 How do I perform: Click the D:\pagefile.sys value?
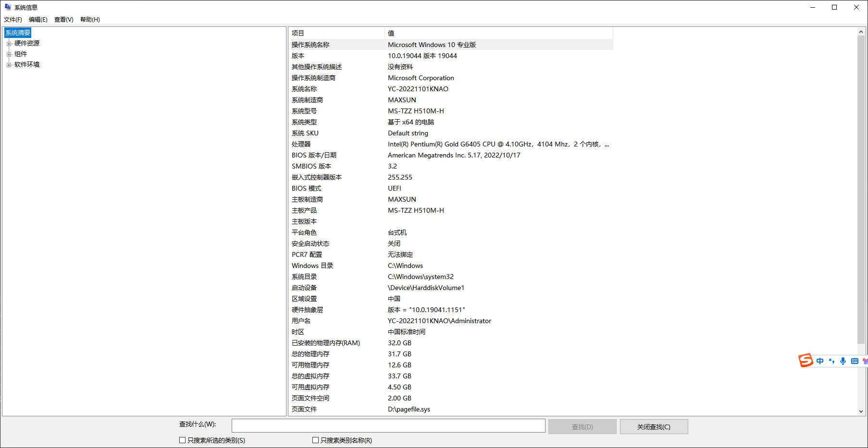(x=409, y=409)
